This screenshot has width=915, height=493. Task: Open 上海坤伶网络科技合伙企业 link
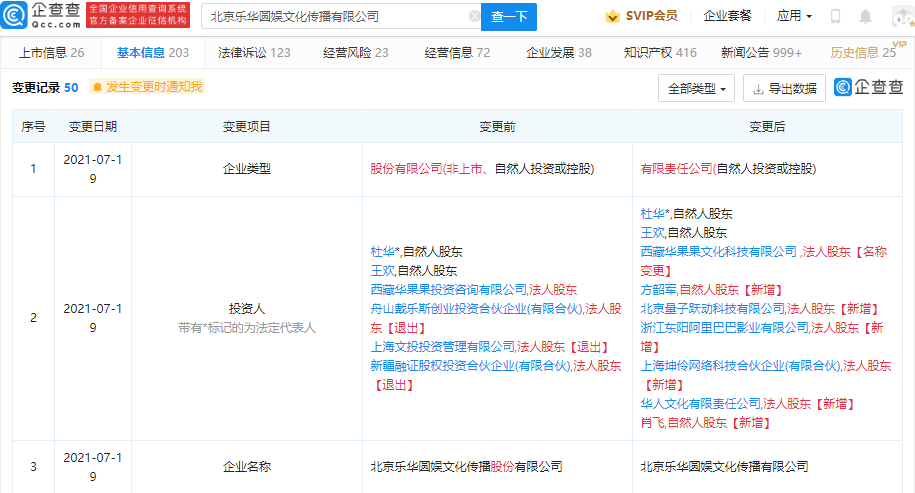(x=741, y=366)
